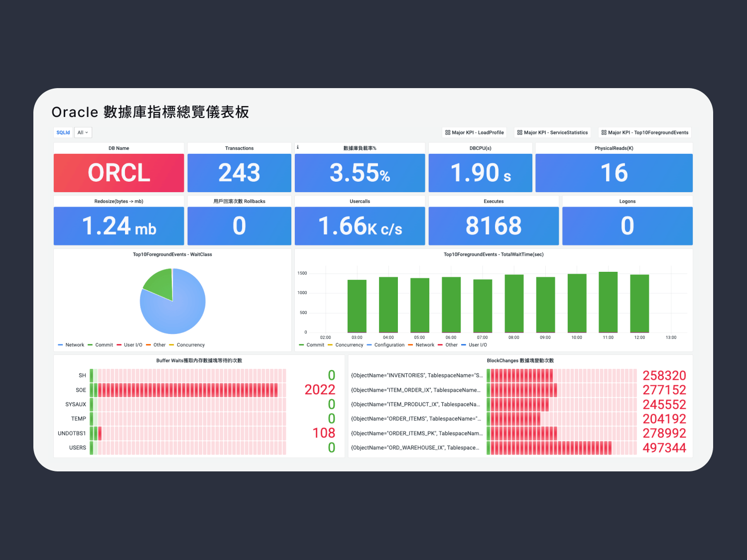Open the Transactions panel title menu
The image size is (747, 560).
(239, 148)
